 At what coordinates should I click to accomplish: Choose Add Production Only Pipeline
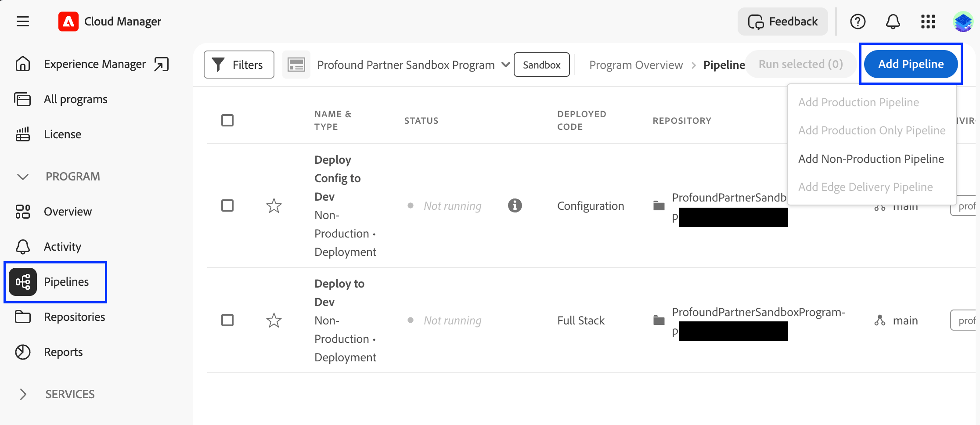pyautogui.click(x=872, y=130)
